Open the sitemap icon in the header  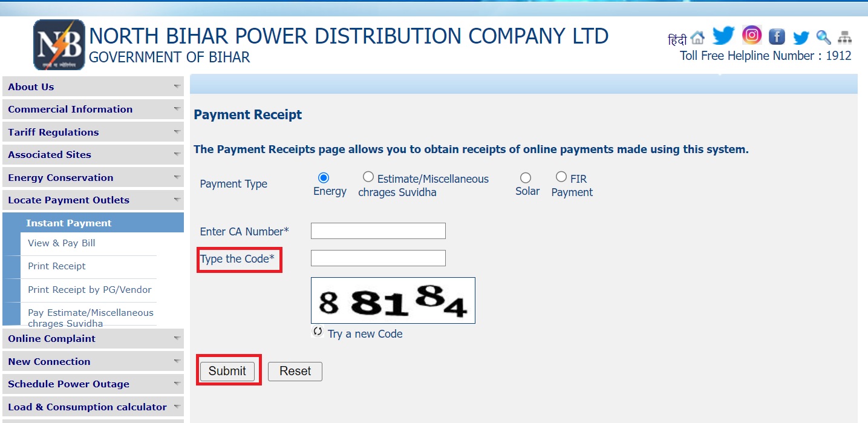(843, 37)
